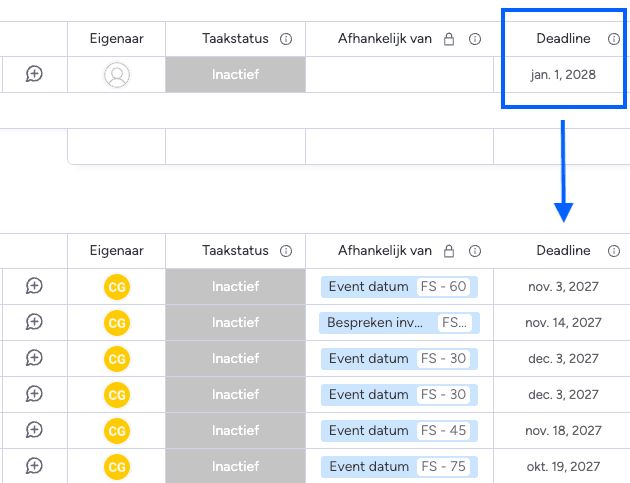This screenshot has width=630, height=483.
Task: Click empty owner avatar in jan. 1, 2028 row
Action: coord(117,75)
